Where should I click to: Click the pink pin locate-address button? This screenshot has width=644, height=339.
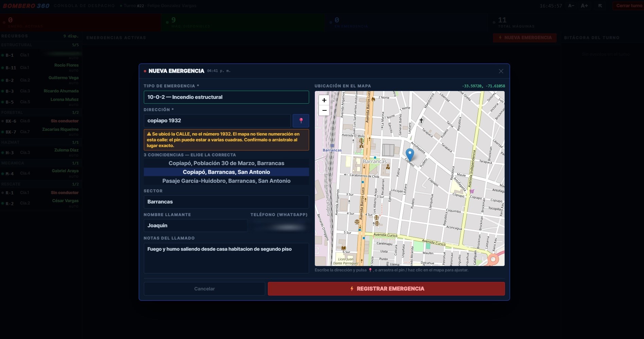(x=301, y=121)
